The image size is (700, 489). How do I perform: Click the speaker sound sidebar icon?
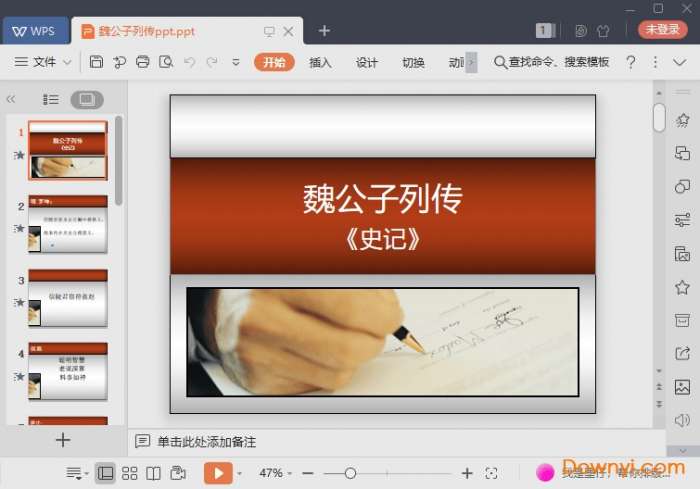click(682, 420)
